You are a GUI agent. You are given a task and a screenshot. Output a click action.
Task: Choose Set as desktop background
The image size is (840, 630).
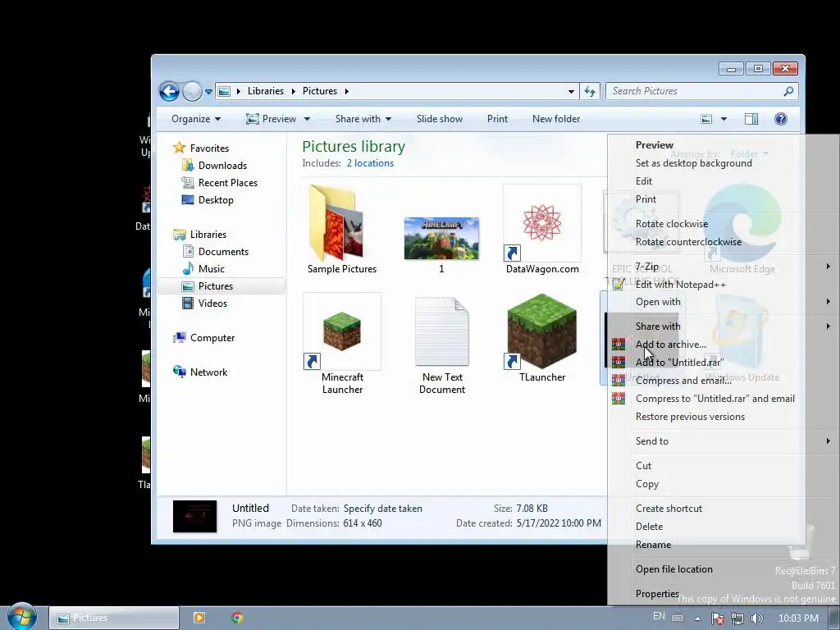[x=693, y=163]
